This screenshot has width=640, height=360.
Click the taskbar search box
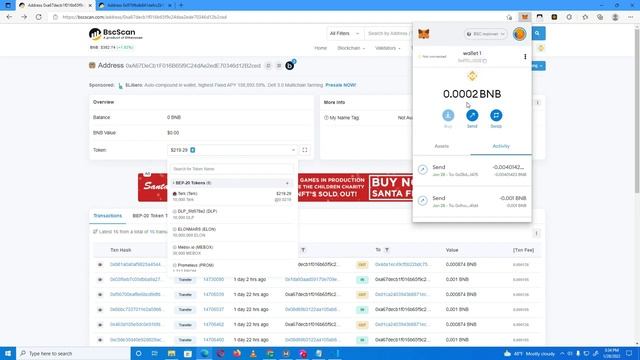click(x=73, y=353)
